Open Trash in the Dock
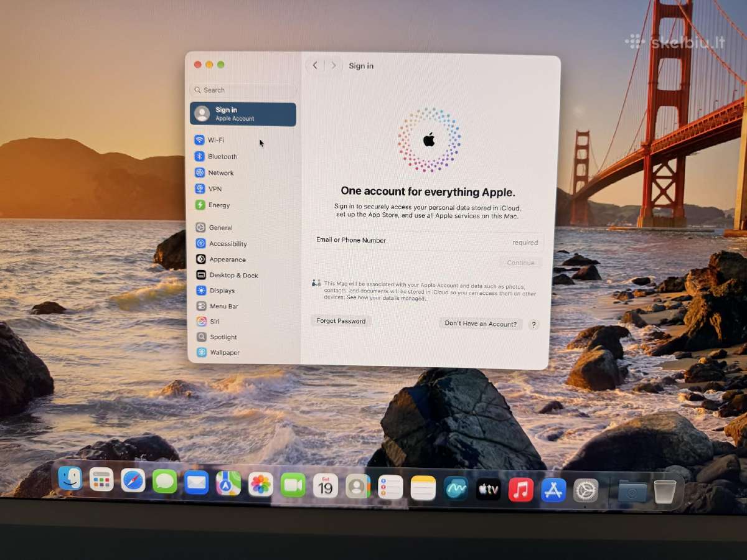 (x=665, y=492)
